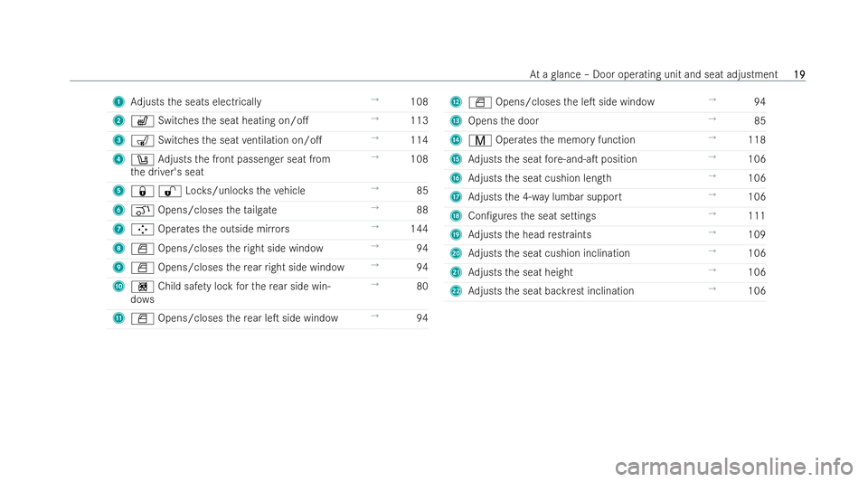This screenshot has height=482, width=868.
Task: Click the seat heating icon
Action: 142,121
